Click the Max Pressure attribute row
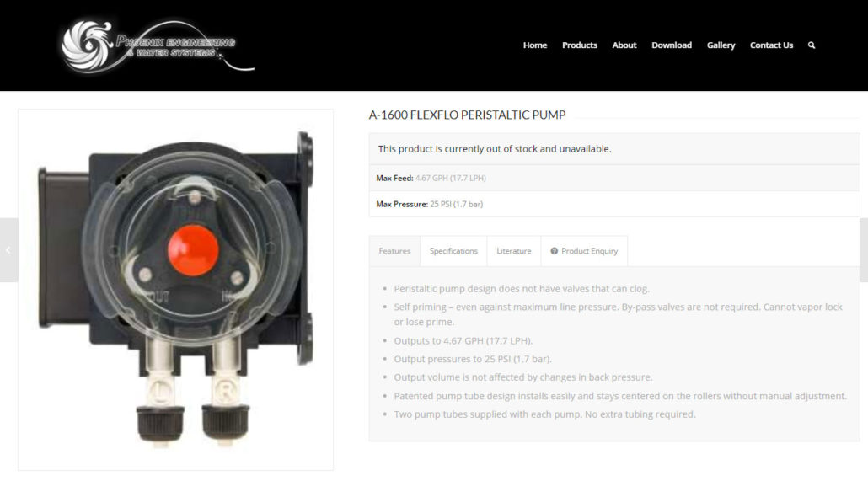 click(x=614, y=204)
